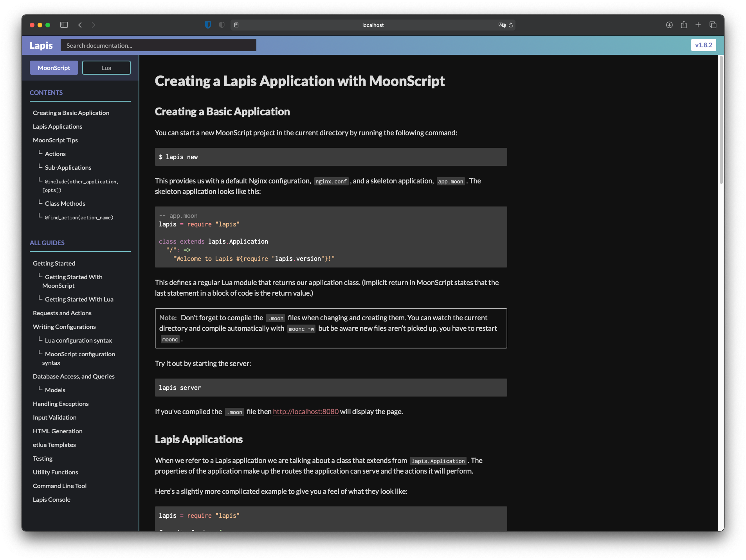Jump to MoonScript Tips section
The image size is (746, 560).
point(55,140)
